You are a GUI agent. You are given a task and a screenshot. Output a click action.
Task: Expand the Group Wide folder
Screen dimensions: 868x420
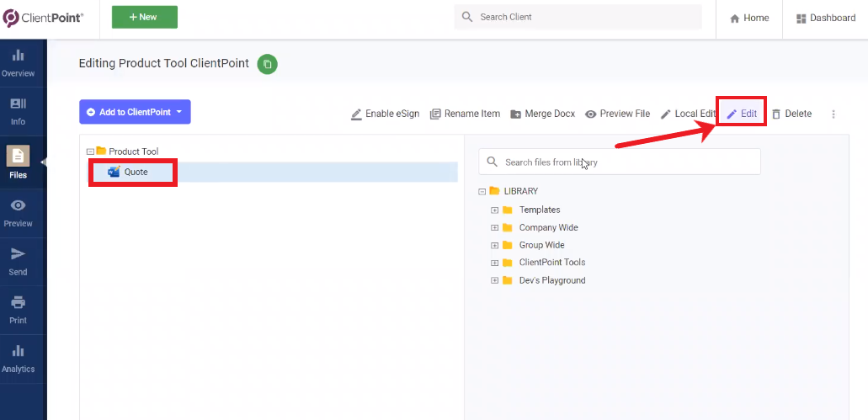[495, 246]
